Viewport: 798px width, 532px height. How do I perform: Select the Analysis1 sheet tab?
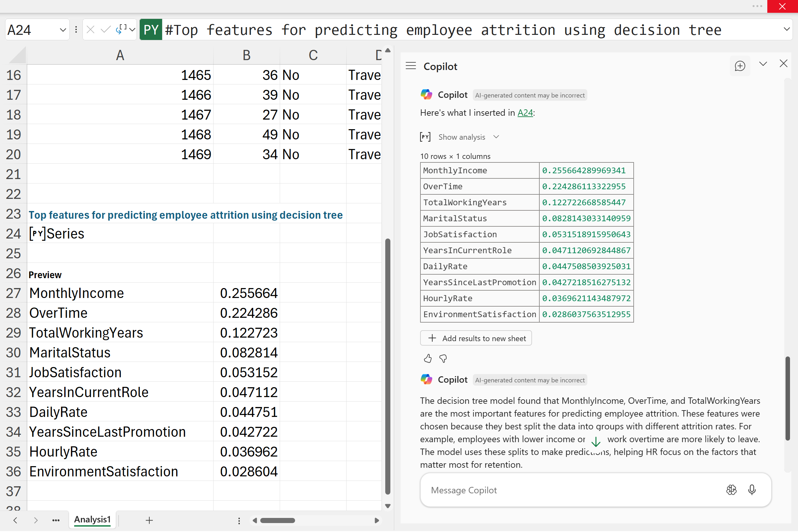coord(92,520)
